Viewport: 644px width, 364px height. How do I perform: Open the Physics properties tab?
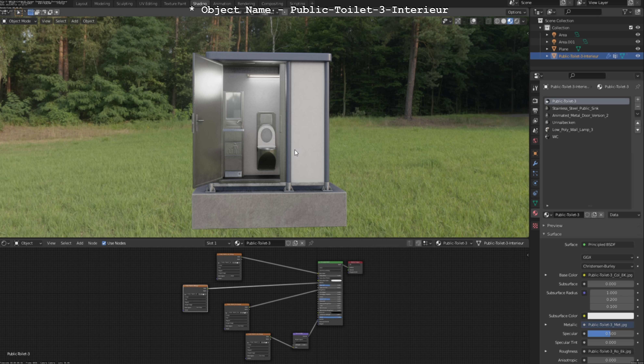(x=535, y=183)
